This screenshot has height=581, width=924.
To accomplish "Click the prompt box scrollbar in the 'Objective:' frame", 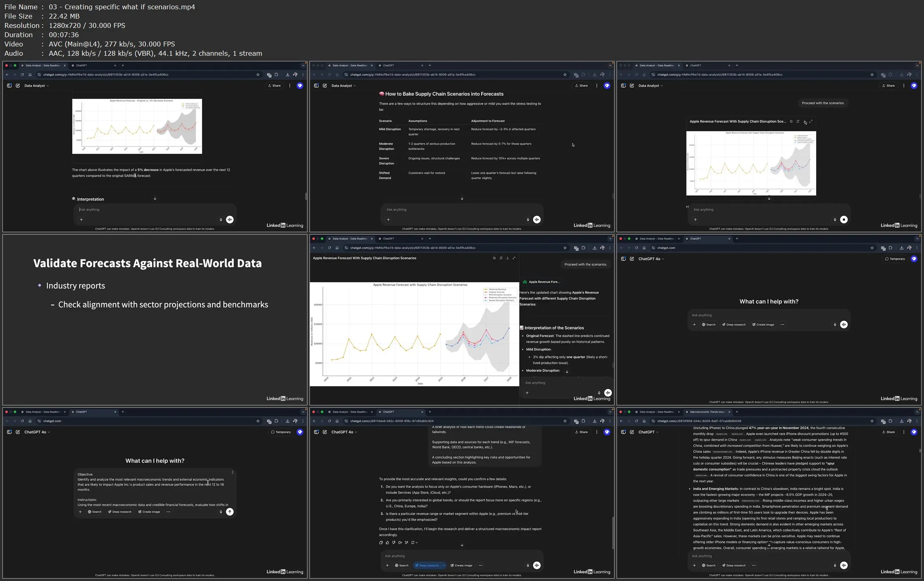I will click(x=232, y=472).
